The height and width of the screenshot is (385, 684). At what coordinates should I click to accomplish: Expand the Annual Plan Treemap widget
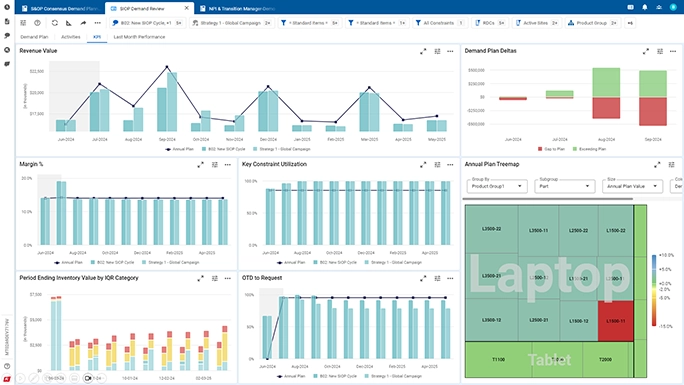click(x=657, y=165)
